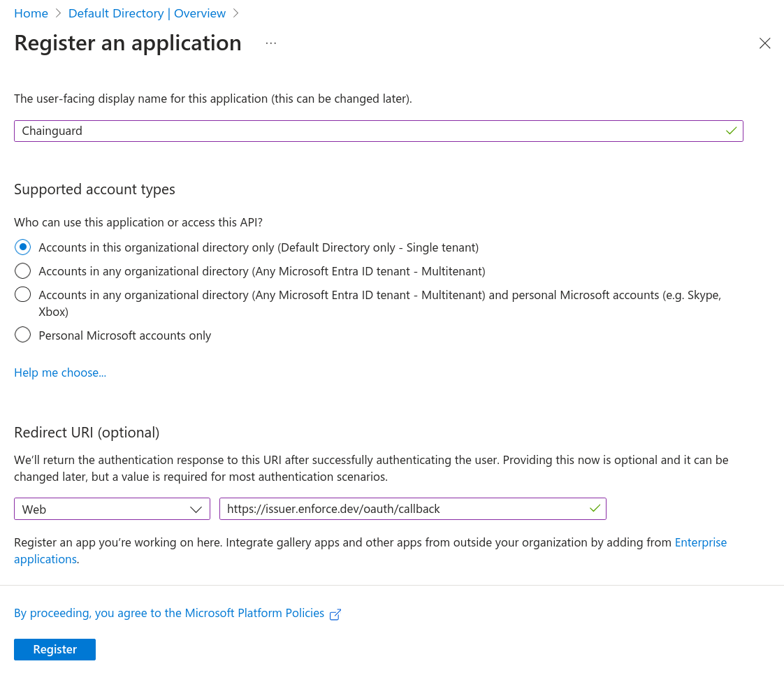784x673 pixels.
Task: Click the breadcrumb chevron after Home
Action: (58, 13)
